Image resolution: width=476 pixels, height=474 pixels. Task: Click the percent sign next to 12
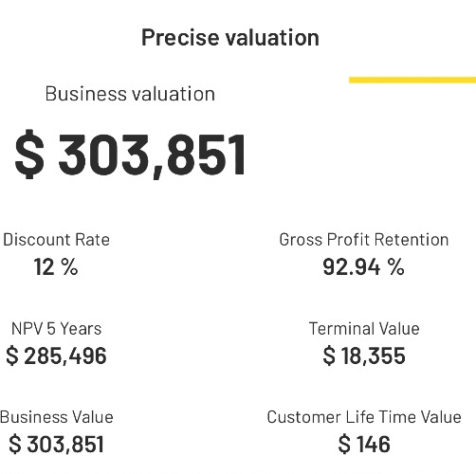(69, 267)
